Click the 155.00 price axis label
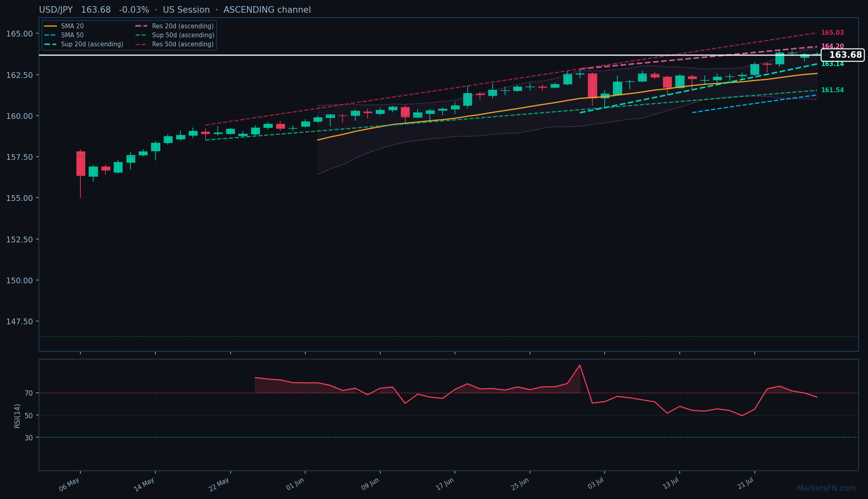The height and width of the screenshot is (499, 868). click(20, 198)
